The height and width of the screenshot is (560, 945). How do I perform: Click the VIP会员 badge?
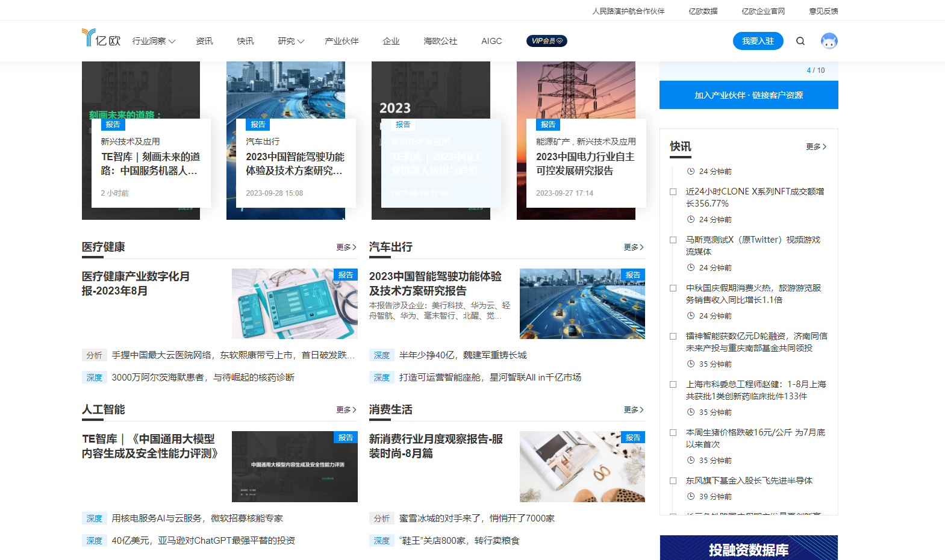click(x=547, y=41)
